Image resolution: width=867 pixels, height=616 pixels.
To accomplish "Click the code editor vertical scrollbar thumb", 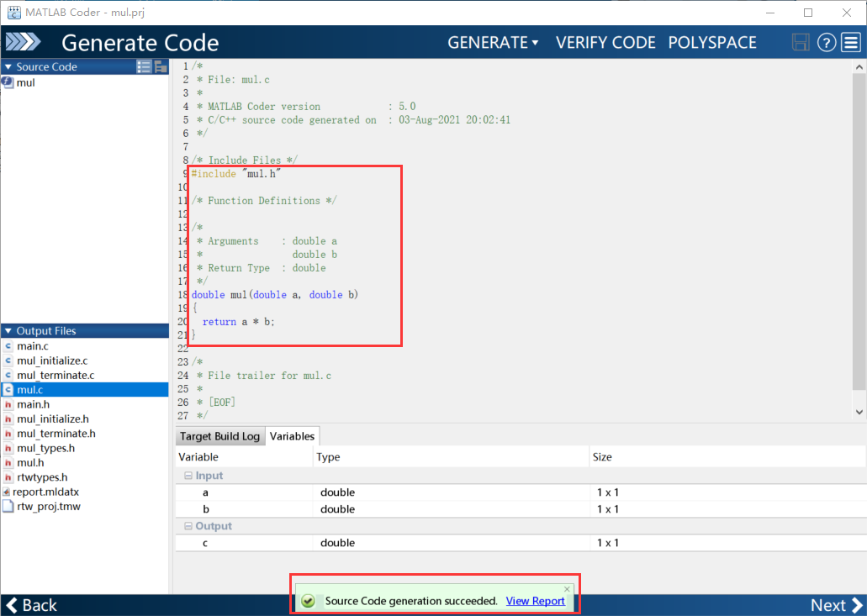I will pyautogui.click(x=859, y=231).
